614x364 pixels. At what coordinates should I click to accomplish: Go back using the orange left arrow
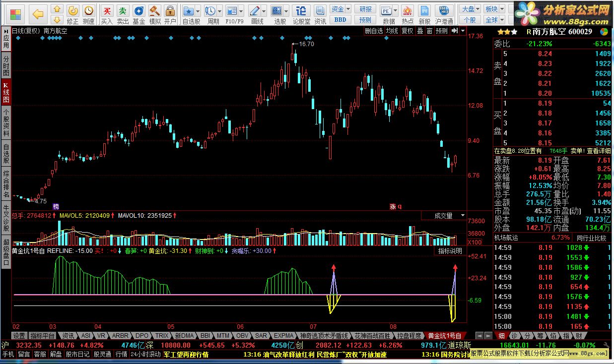click(x=38, y=14)
